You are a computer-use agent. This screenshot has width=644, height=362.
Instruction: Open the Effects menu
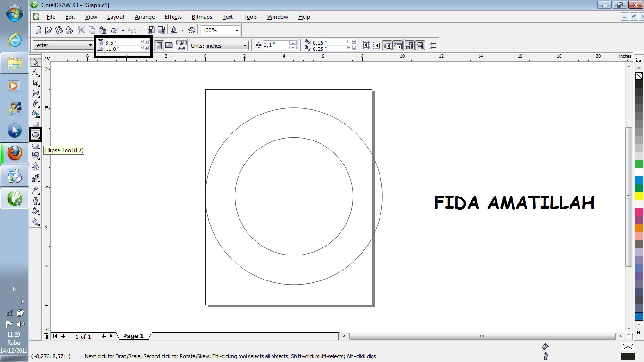point(173,16)
